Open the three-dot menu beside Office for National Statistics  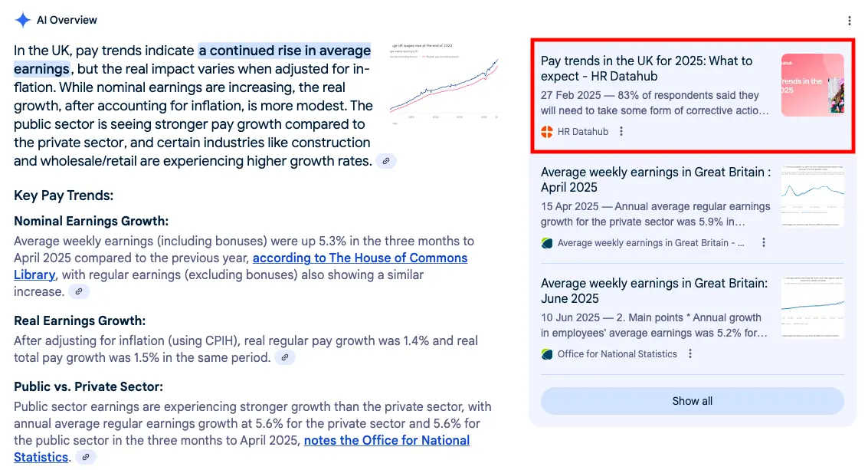[690, 354]
